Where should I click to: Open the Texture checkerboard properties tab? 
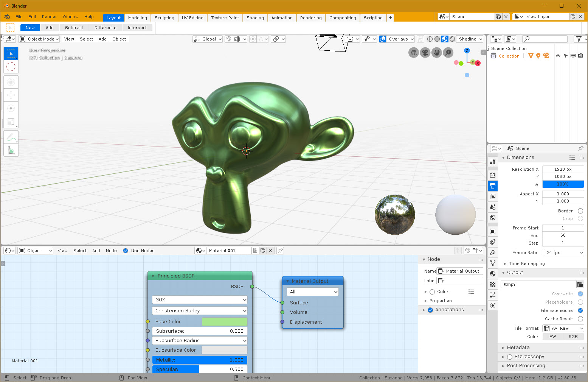(x=493, y=284)
